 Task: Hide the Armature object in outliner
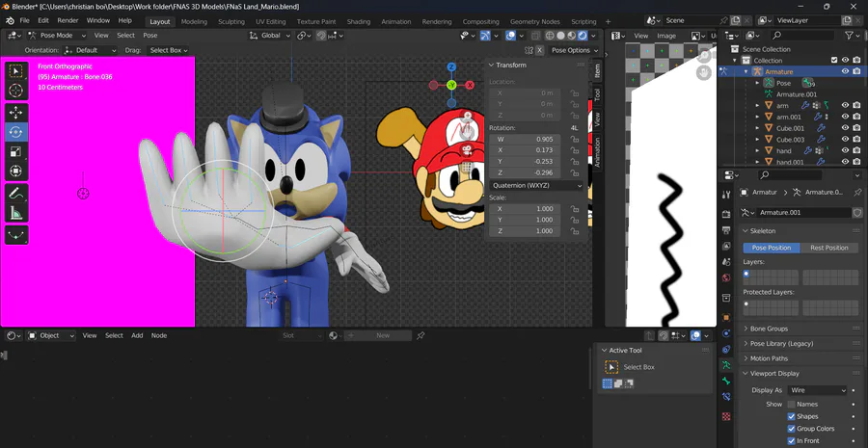tap(845, 71)
